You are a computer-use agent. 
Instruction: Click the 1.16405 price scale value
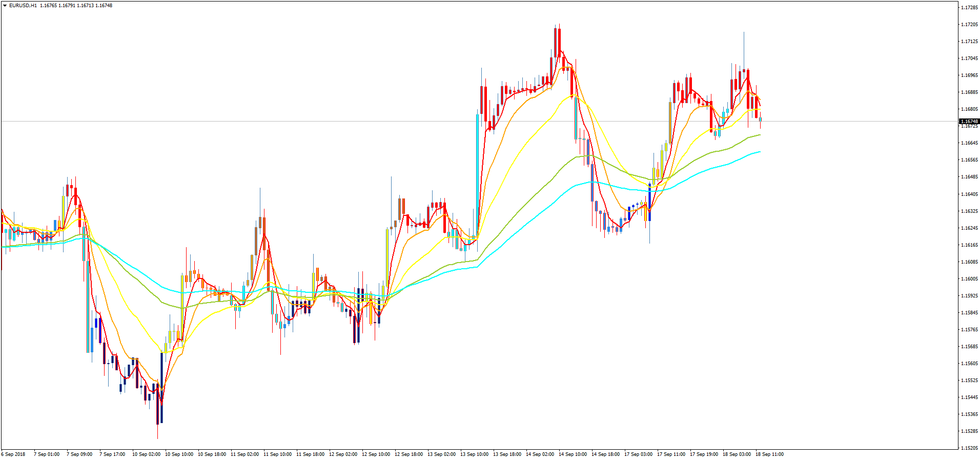[969, 194]
